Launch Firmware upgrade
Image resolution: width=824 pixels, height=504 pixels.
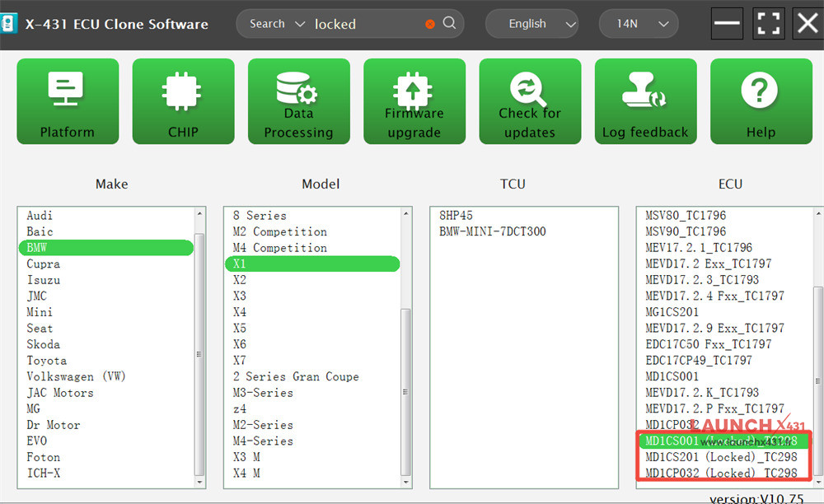[414, 101]
